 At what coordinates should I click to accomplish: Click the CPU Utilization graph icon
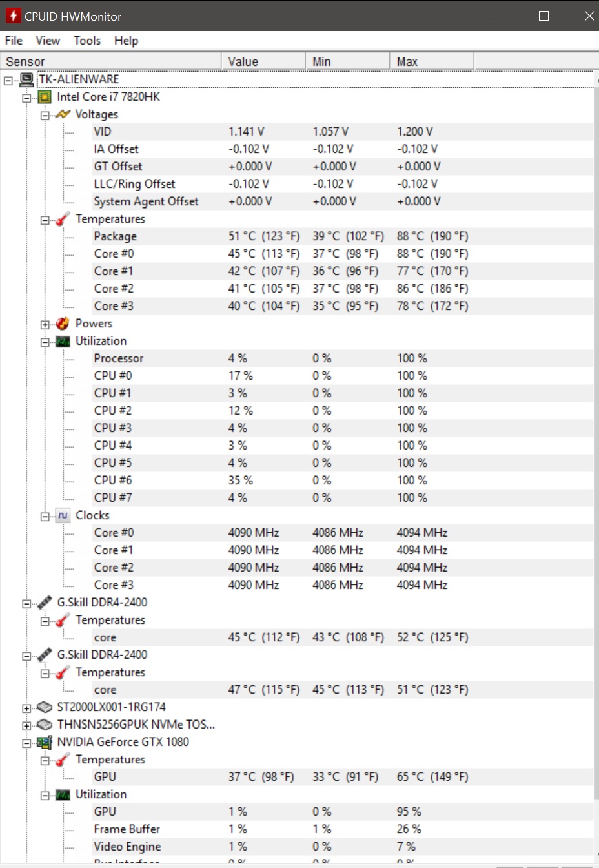(x=63, y=341)
